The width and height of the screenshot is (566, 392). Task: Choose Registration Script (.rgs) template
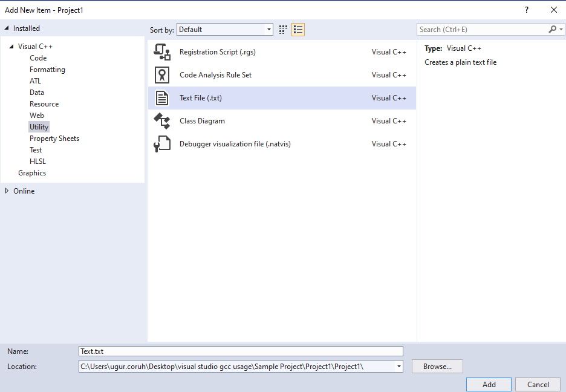[282, 52]
